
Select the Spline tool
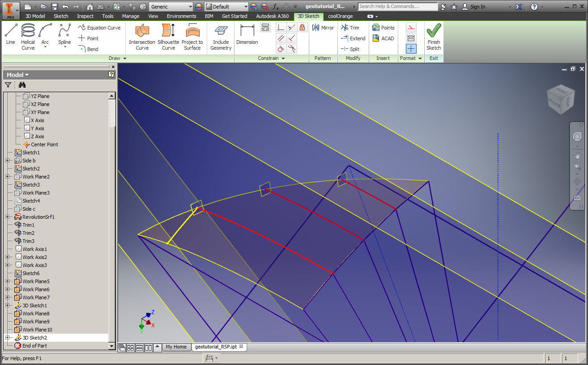point(64,36)
